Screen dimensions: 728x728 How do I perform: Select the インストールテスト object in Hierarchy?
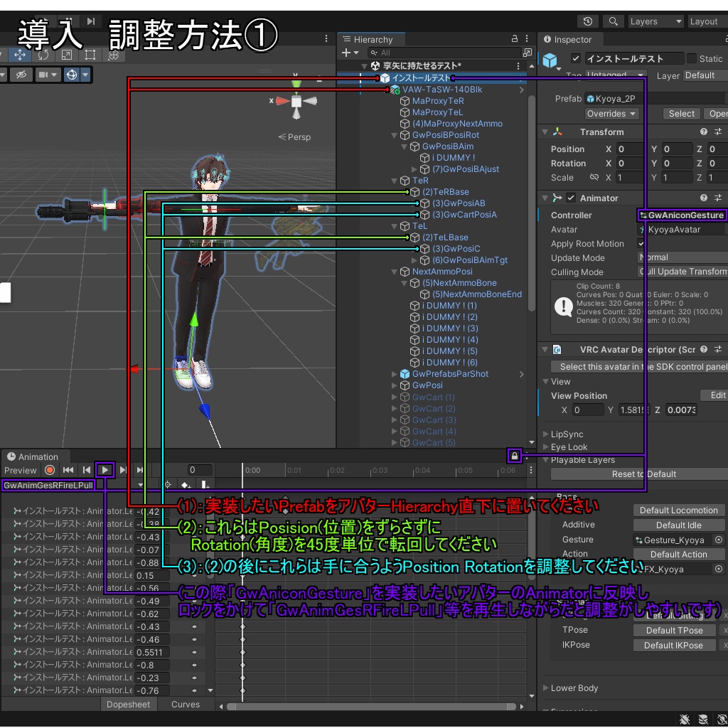pos(421,78)
